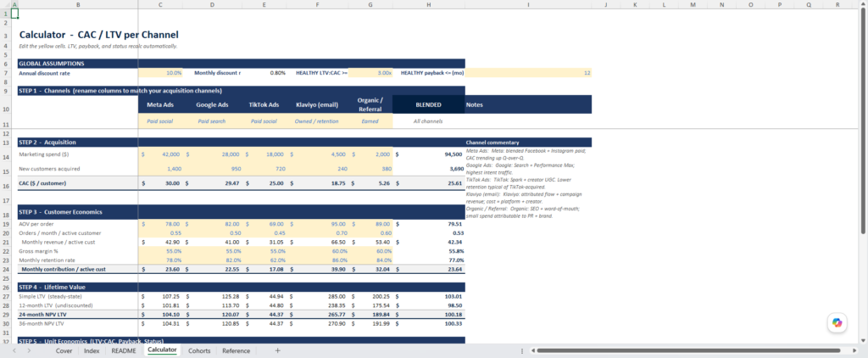Viewport: 868px width, 358px height.
Task: Select row 7 header
Action: (6, 73)
